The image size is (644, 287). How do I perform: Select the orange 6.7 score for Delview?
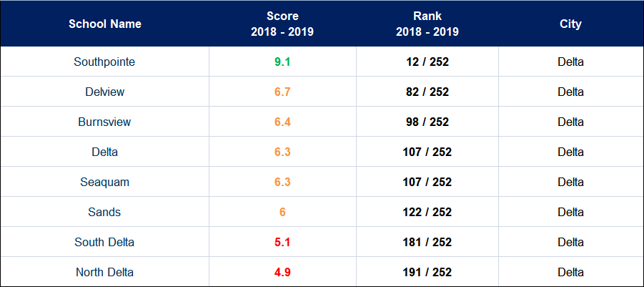pos(282,92)
